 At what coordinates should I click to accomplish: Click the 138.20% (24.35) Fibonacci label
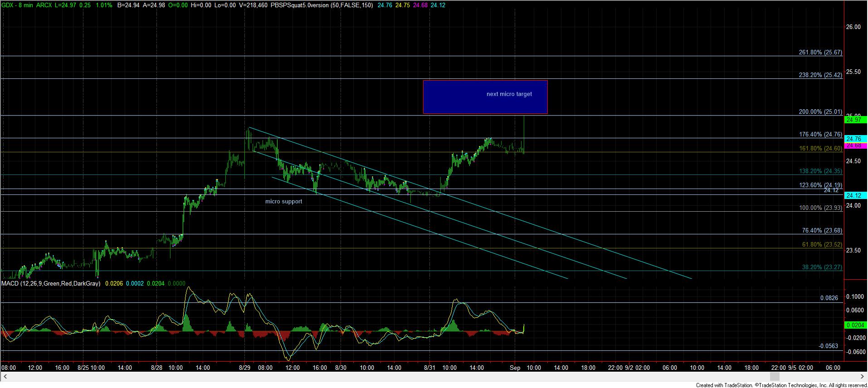(820, 171)
